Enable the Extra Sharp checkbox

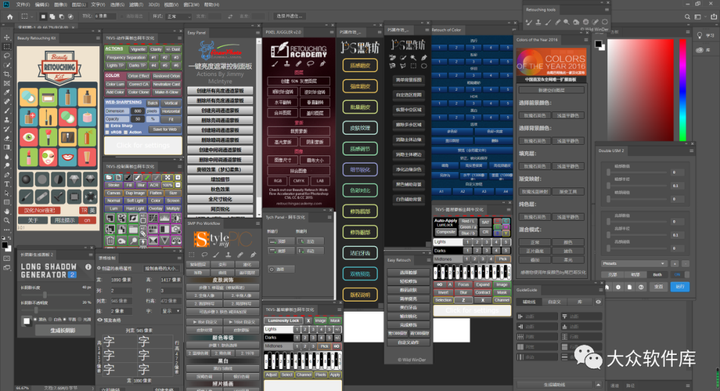click(108, 126)
